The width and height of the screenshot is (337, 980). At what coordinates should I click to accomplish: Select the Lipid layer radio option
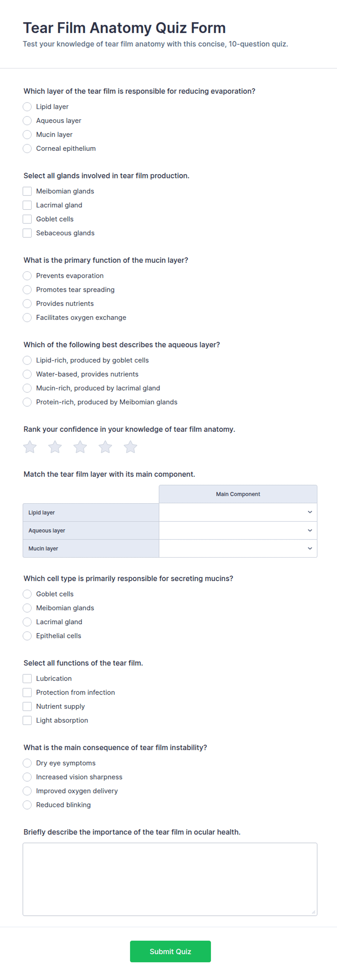tap(27, 107)
